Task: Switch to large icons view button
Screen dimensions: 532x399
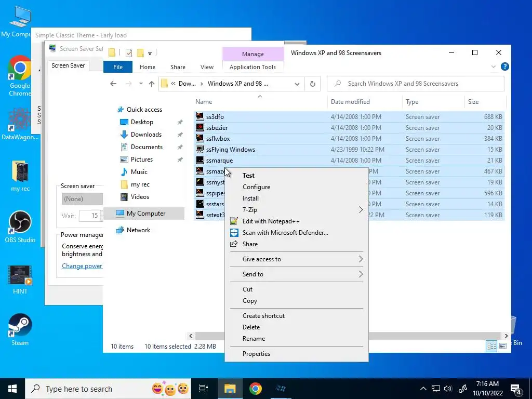Action: coord(503,346)
